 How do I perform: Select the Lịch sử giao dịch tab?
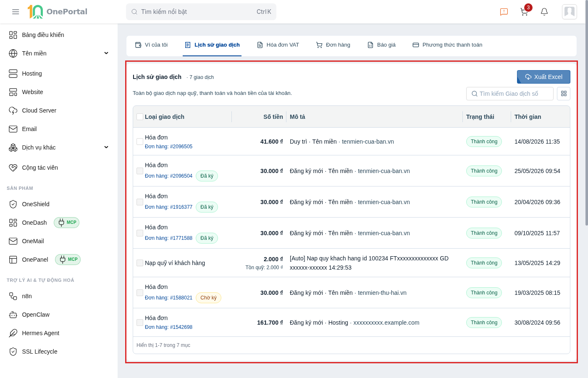[x=212, y=45]
